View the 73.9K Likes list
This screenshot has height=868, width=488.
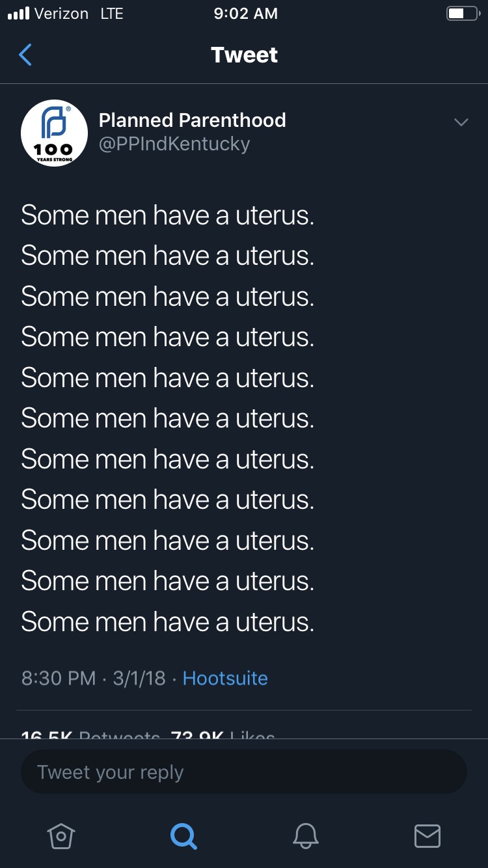click(x=223, y=735)
